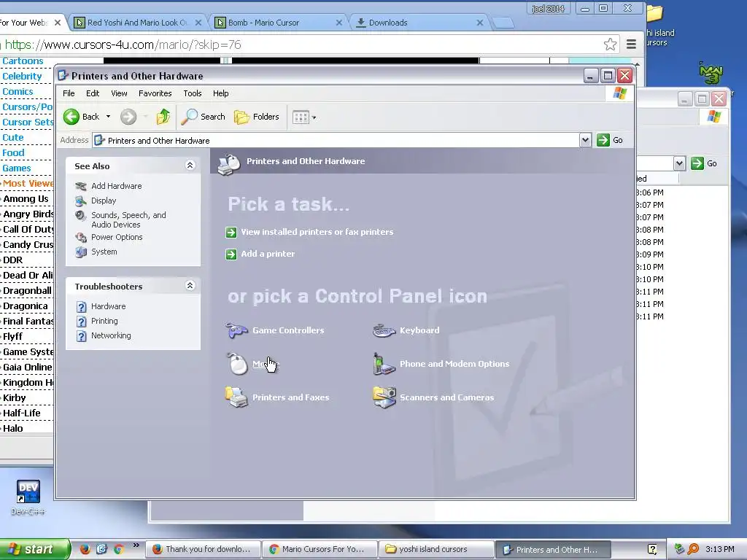This screenshot has height=560, width=747.
Task: Switch to yoshi island cursors taskbar item
Action: (x=437, y=549)
